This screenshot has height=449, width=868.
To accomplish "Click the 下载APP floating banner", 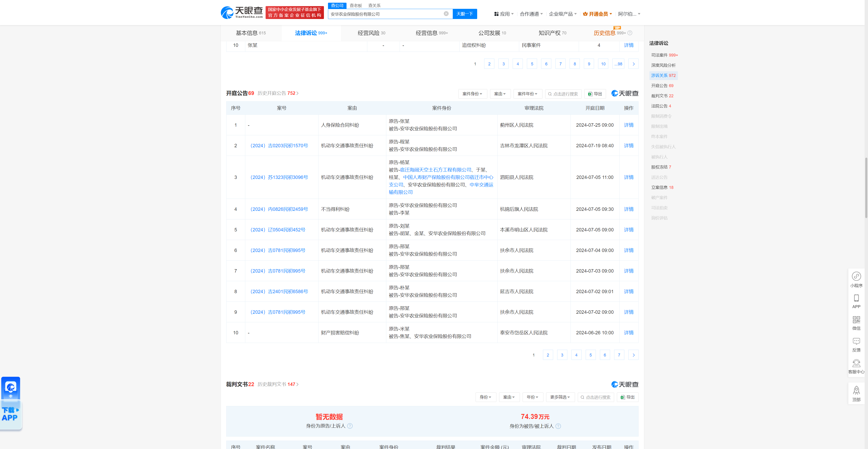I will 11,404.
